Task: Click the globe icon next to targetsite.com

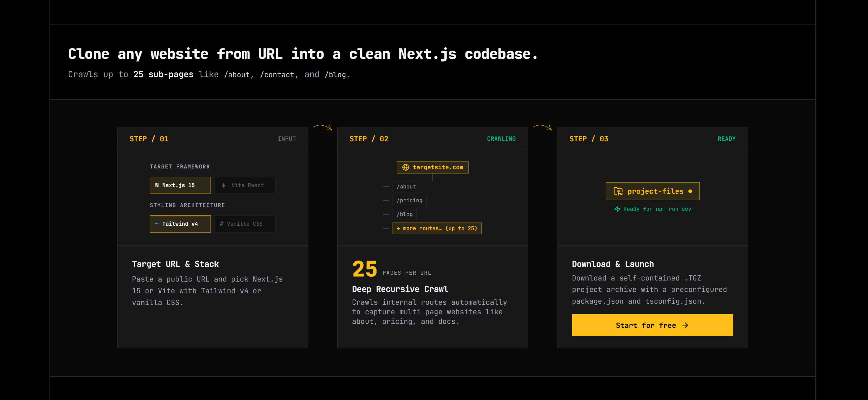Action: pyautogui.click(x=406, y=167)
